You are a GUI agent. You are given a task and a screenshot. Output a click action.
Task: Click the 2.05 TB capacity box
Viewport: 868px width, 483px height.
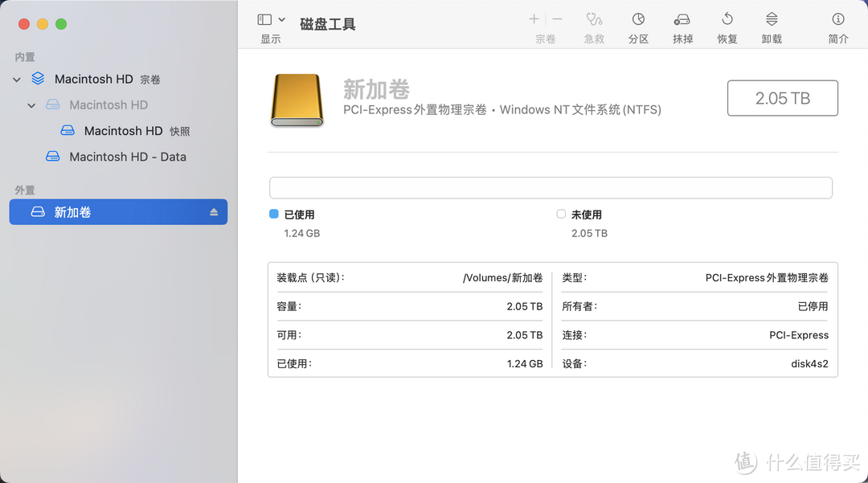click(x=782, y=98)
